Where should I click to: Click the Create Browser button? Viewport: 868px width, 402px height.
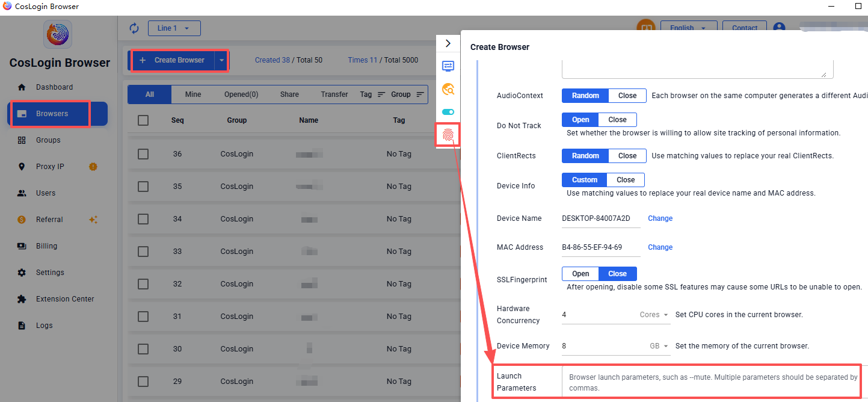(x=173, y=60)
